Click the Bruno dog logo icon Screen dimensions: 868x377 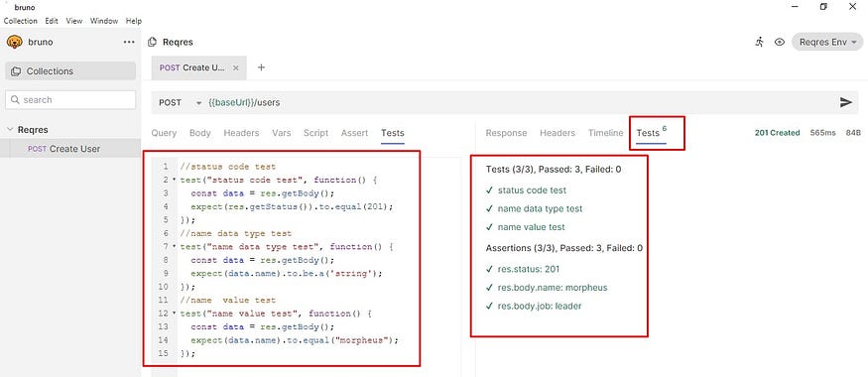coord(15,42)
